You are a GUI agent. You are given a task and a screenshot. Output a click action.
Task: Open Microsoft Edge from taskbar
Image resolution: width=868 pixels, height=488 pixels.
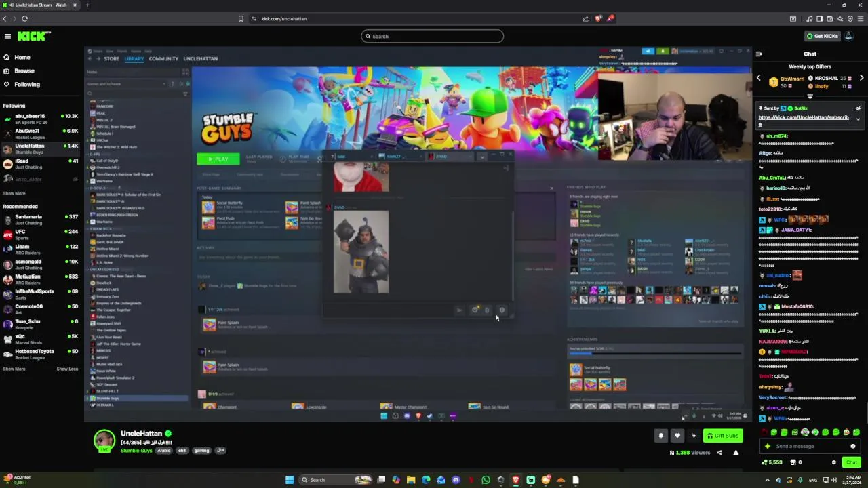point(426,480)
